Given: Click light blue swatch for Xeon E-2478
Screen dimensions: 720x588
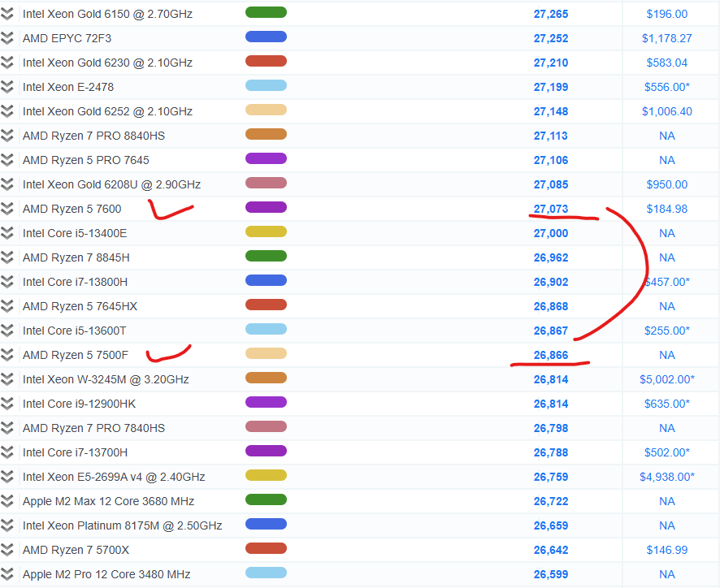Looking at the screenshot, I should click(x=266, y=85).
